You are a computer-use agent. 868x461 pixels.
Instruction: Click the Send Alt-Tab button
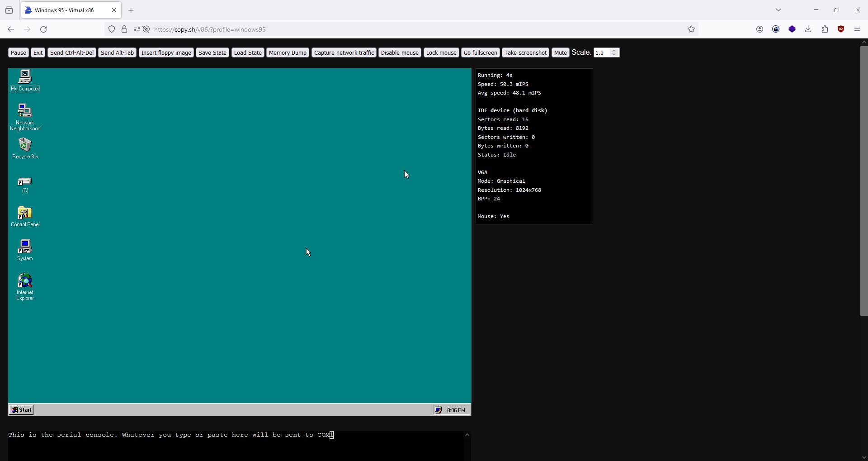pyautogui.click(x=117, y=53)
